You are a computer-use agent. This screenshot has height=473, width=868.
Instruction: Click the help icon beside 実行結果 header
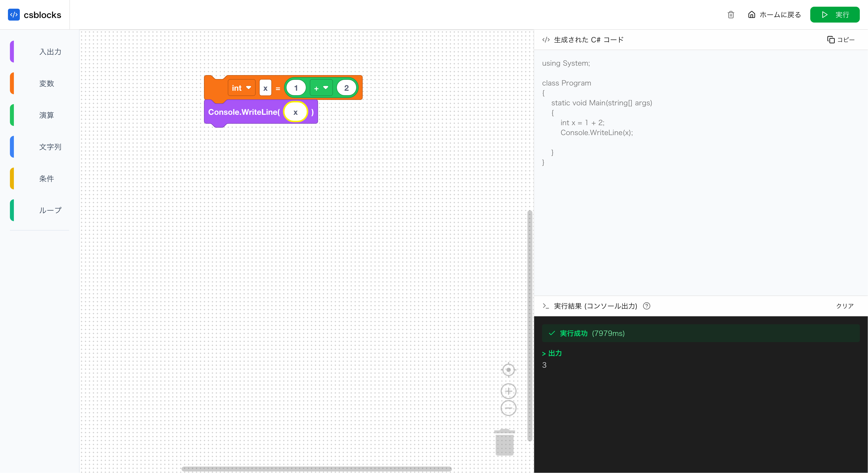(647, 306)
